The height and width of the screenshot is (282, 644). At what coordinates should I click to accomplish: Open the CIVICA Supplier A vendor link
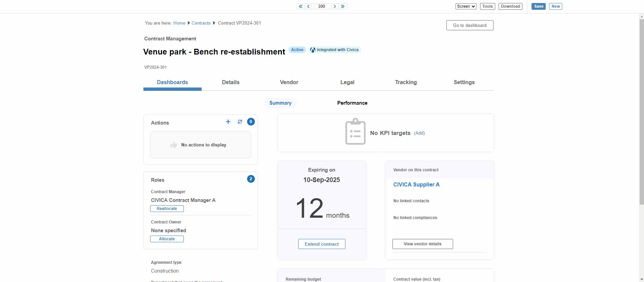416,184
